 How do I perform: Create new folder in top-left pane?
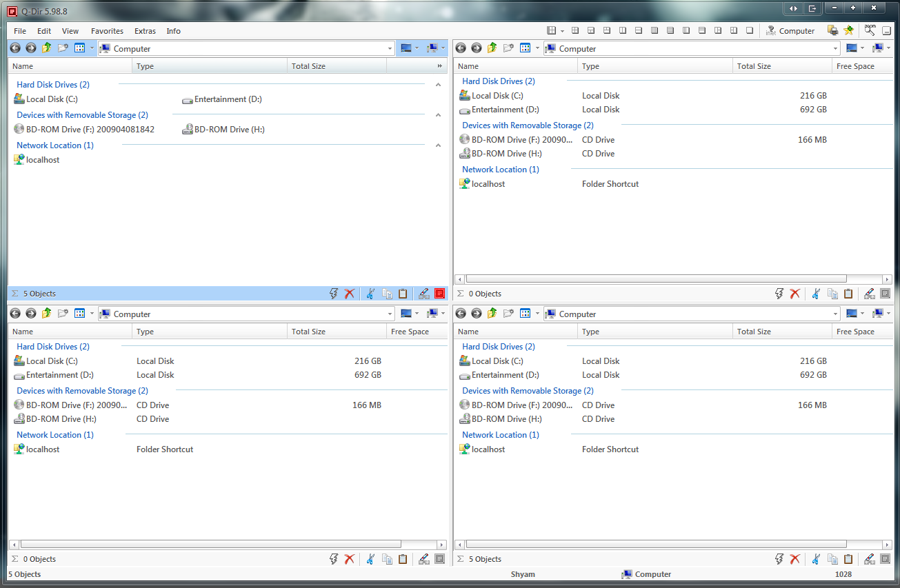click(63, 48)
